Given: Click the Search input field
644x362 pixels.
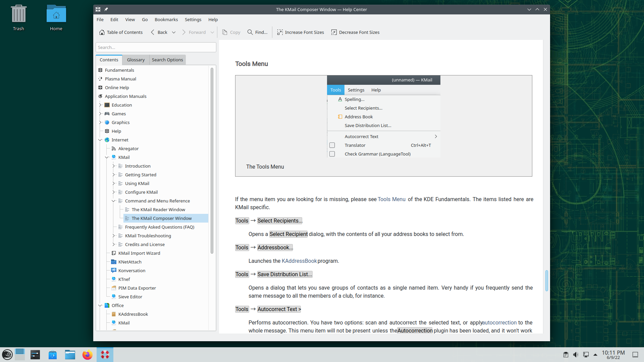Looking at the screenshot, I should [156, 47].
